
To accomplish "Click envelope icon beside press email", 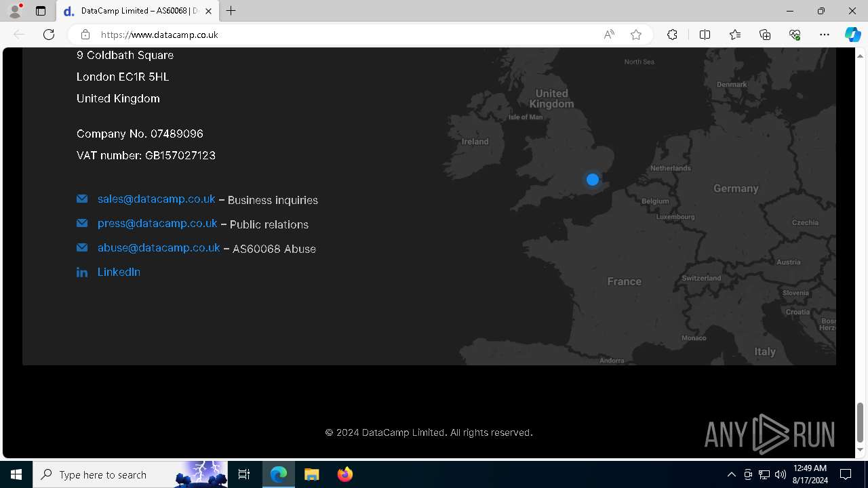I will tap(82, 223).
